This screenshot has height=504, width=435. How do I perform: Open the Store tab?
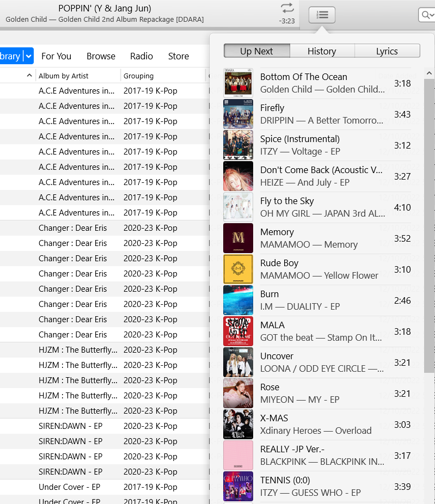pyautogui.click(x=179, y=56)
